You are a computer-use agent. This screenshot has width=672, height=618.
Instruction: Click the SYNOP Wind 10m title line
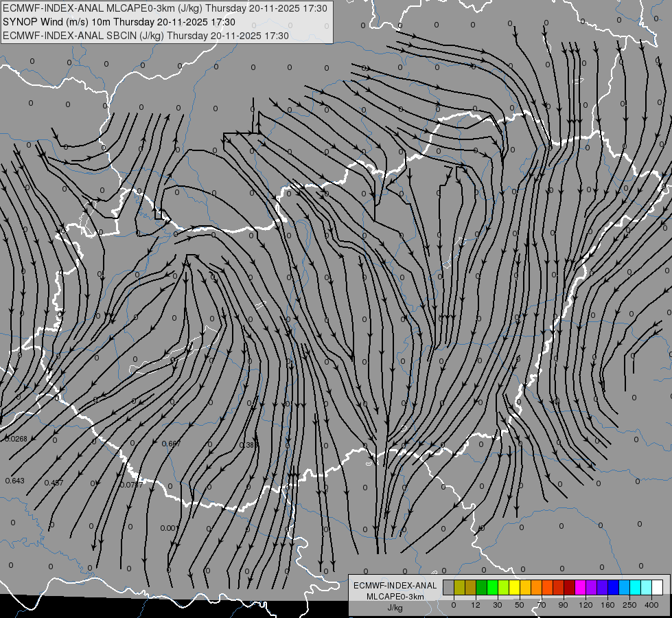(119, 22)
